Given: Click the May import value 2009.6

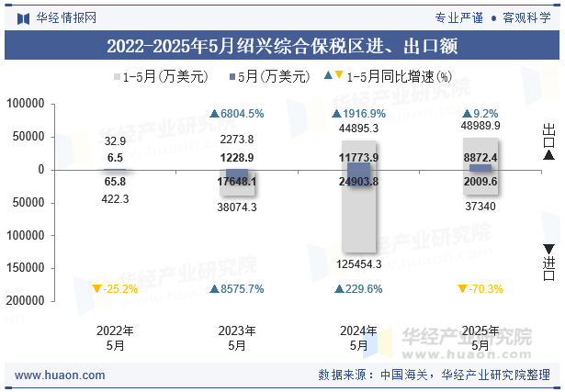Looking at the screenshot, I should coord(480,182).
